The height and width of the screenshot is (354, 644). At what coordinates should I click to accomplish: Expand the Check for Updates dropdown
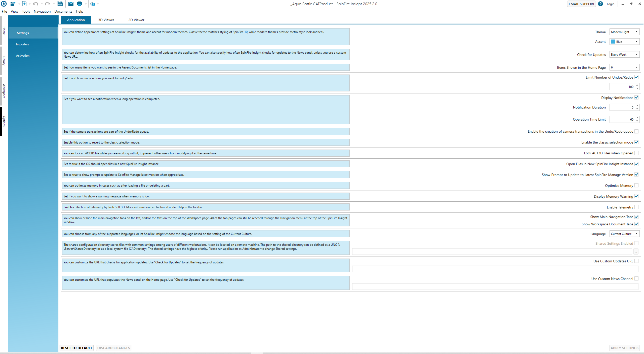(624, 55)
